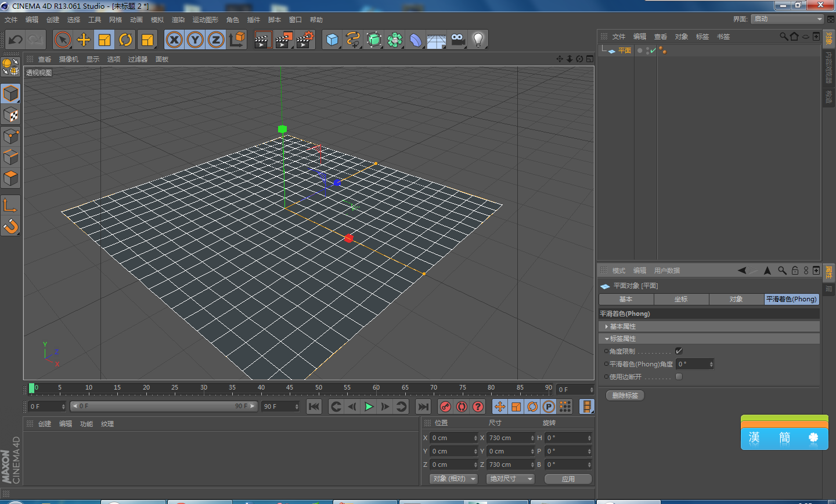
Task: Open the 对象 (相对) dropdown
Action: (x=453, y=479)
